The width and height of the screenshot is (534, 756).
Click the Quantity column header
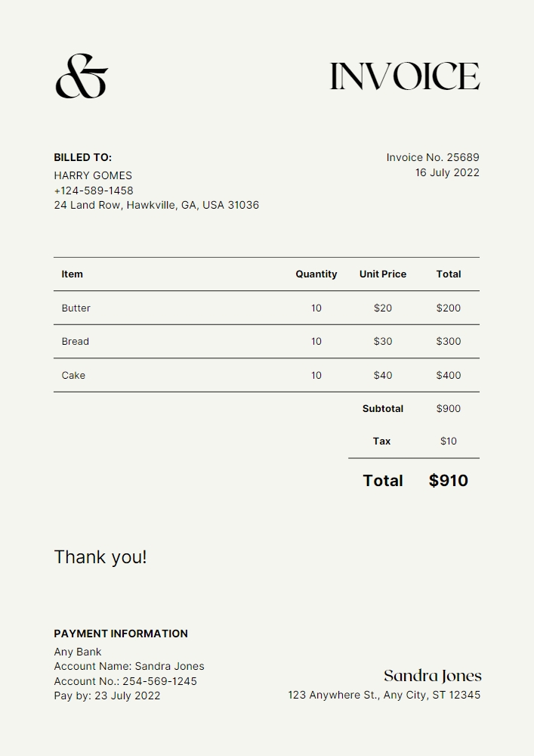coord(316,274)
